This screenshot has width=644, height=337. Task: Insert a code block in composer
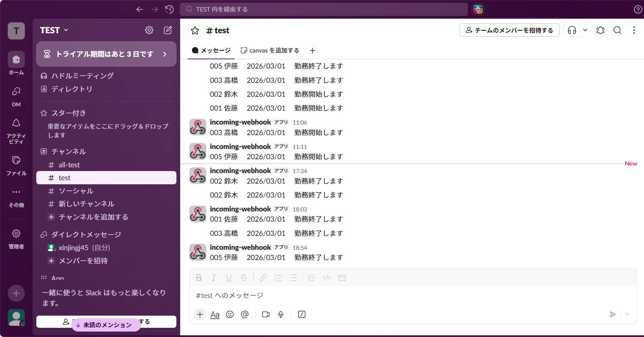pos(342,278)
